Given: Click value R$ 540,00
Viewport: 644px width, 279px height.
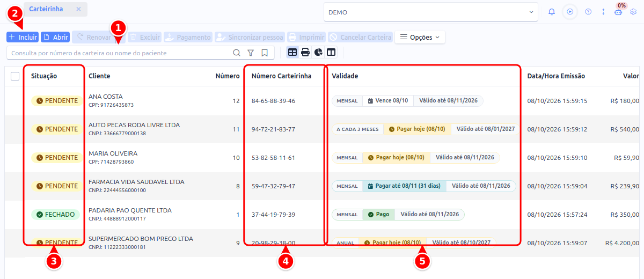Looking at the screenshot, I should (625, 129).
